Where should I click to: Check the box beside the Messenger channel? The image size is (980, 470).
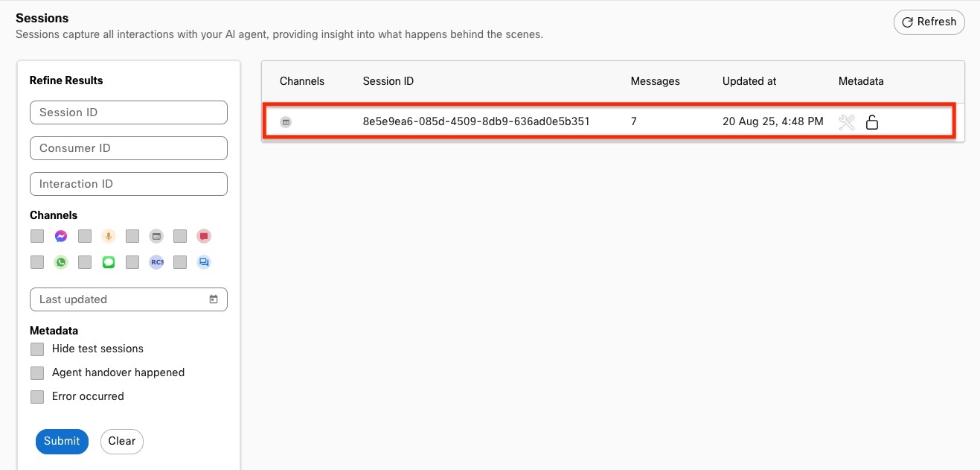[x=37, y=236]
